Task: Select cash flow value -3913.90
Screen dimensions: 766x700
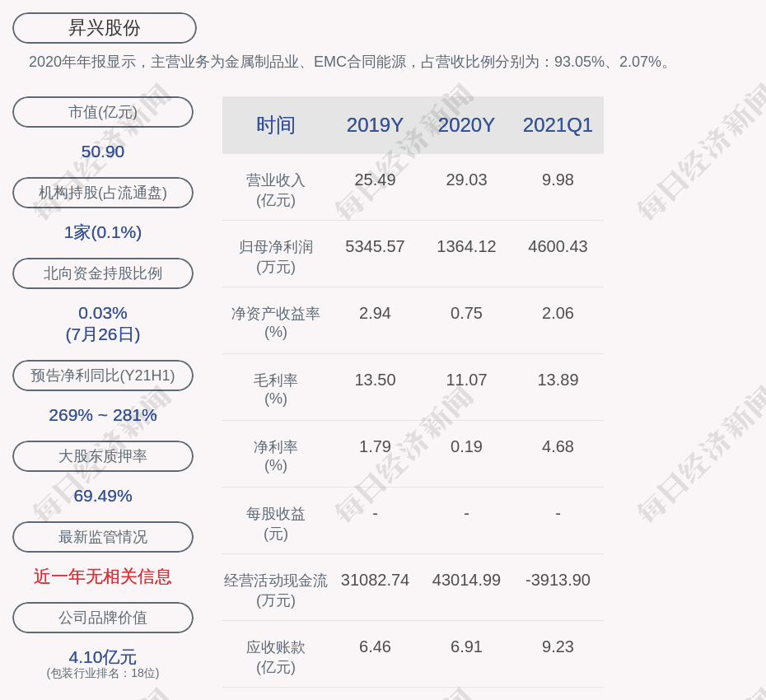Action: click(x=558, y=581)
